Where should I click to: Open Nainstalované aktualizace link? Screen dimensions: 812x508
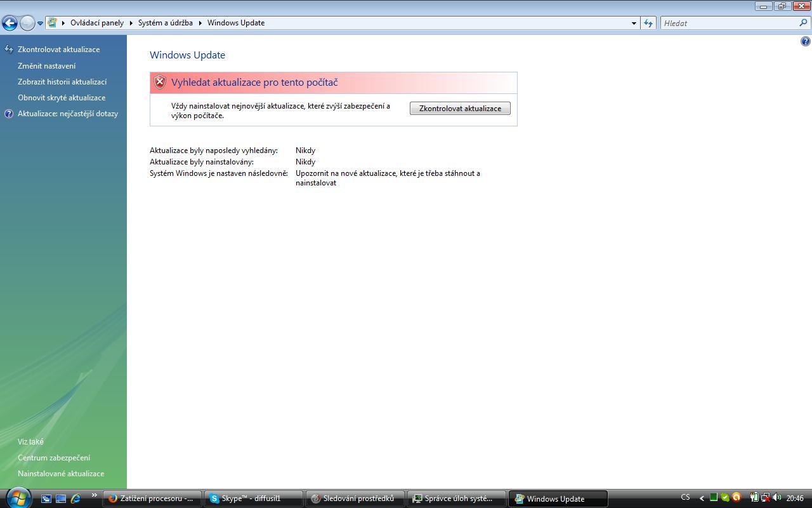(61, 474)
